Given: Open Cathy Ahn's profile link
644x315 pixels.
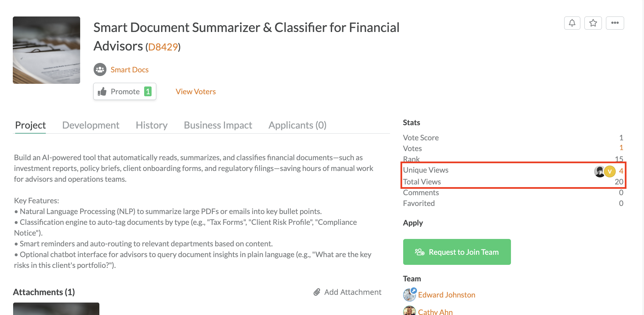Looking at the screenshot, I should [435, 312].
